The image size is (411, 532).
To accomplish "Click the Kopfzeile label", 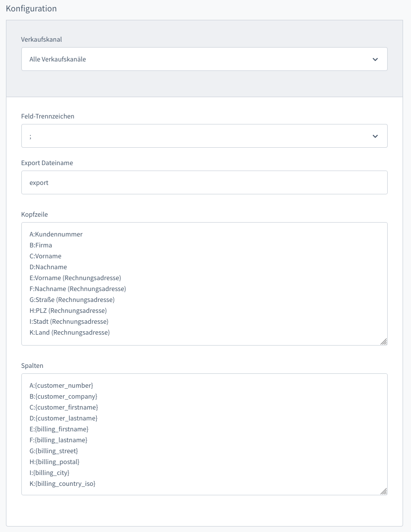I will point(34,214).
